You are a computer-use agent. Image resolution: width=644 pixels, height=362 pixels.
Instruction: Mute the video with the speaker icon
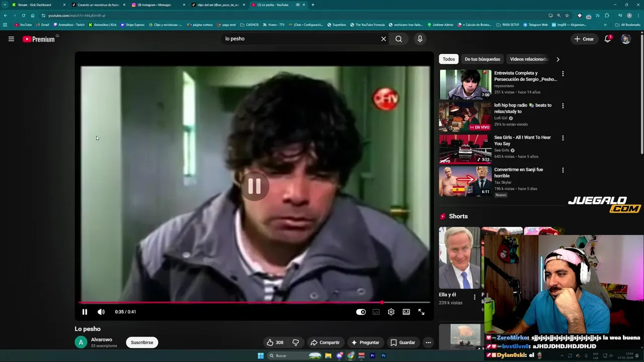pos(101,312)
